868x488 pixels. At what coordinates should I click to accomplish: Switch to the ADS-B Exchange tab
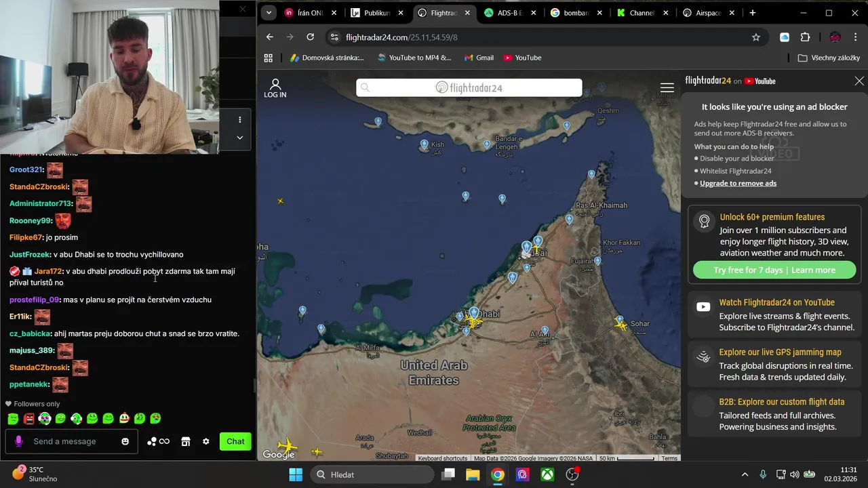509,13
